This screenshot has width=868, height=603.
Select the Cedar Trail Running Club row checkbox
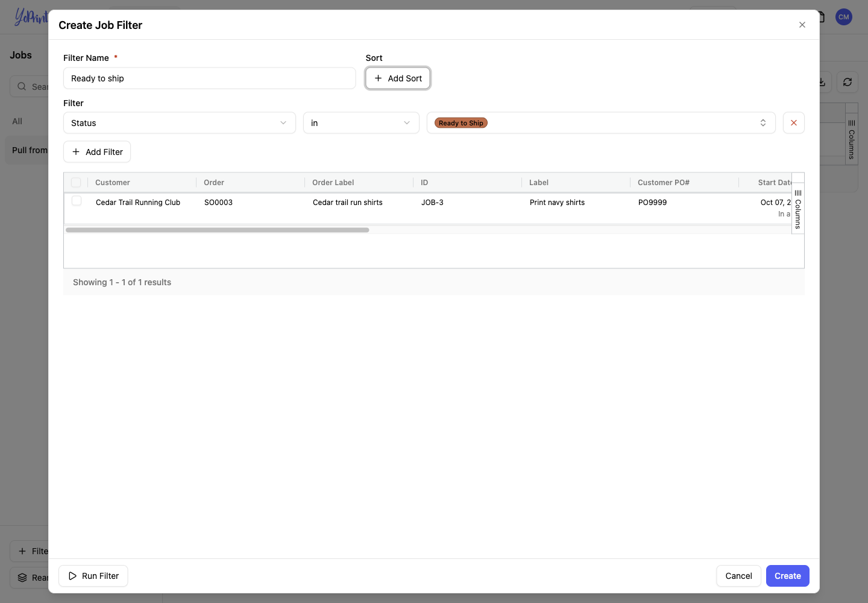(x=77, y=201)
